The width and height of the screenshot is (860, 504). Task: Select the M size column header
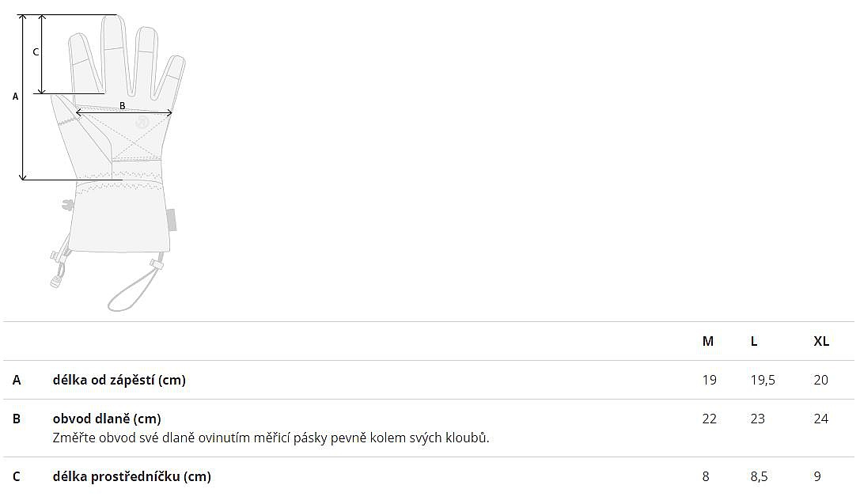tap(708, 341)
